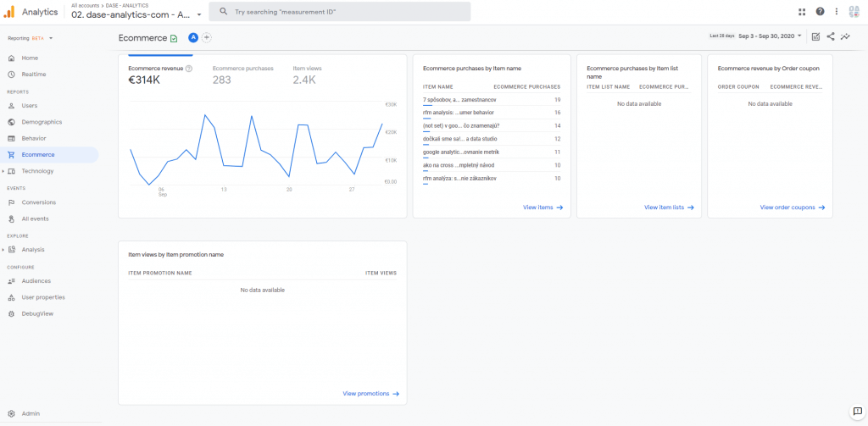The height and width of the screenshot is (426, 868).
Task: Add a comparison with the plus icon
Action: 207,37
